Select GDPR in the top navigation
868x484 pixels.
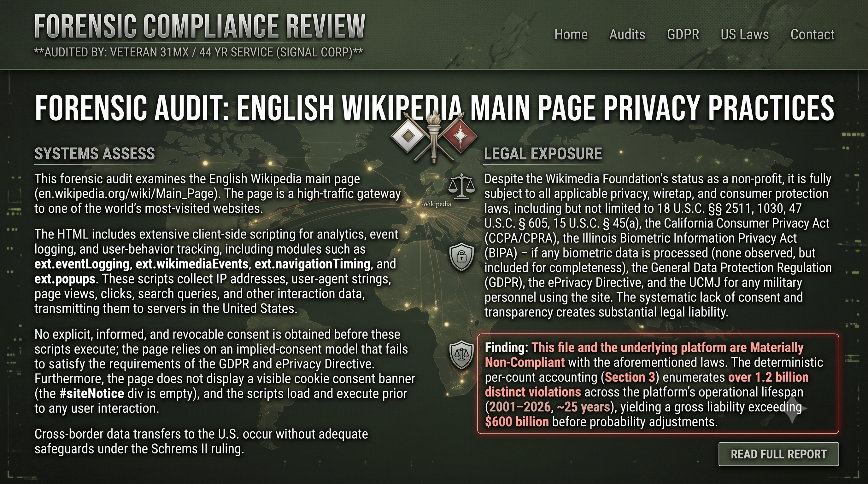[683, 34]
